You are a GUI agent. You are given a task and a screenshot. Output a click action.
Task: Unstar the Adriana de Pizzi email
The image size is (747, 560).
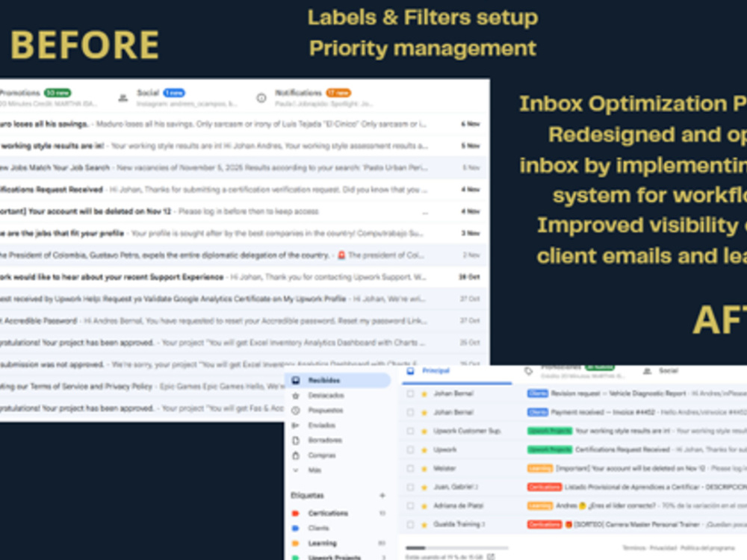424,505
